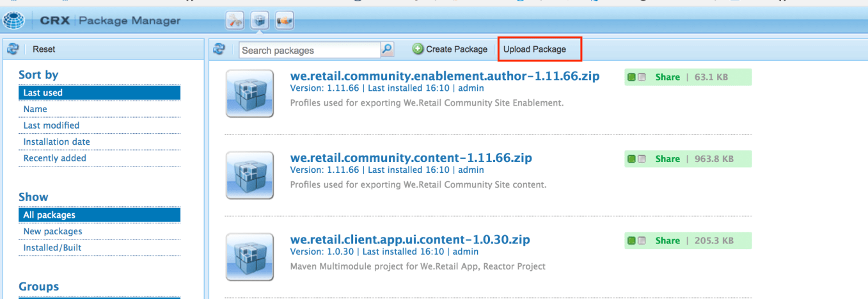
Task: Click the package icon for we.retail.client.app.ui.content
Action: pyautogui.click(x=249, y=257)
